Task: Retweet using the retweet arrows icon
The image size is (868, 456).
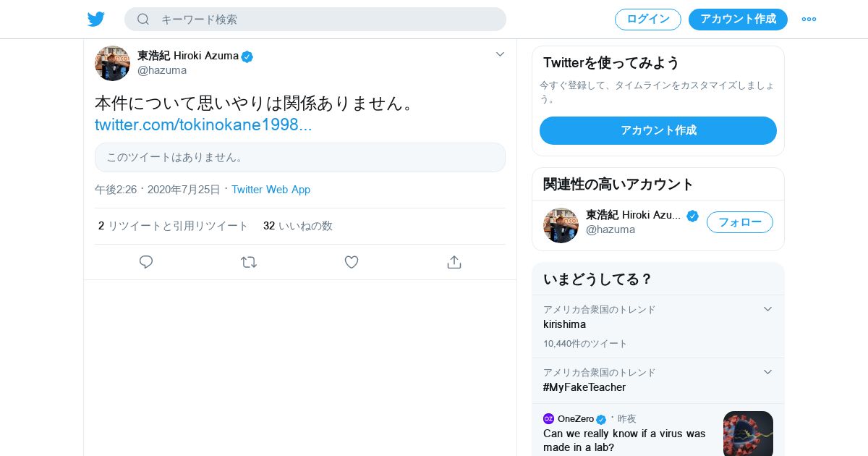Action: click(249, 262)
